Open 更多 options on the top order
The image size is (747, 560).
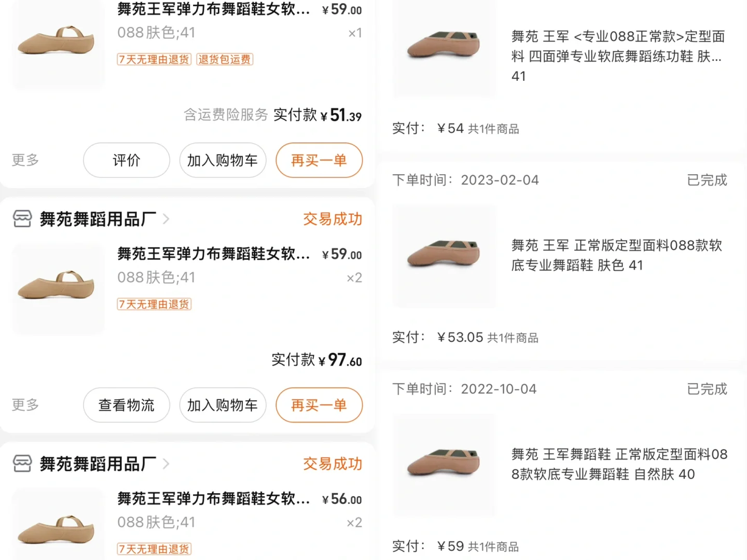coord(25,160)
